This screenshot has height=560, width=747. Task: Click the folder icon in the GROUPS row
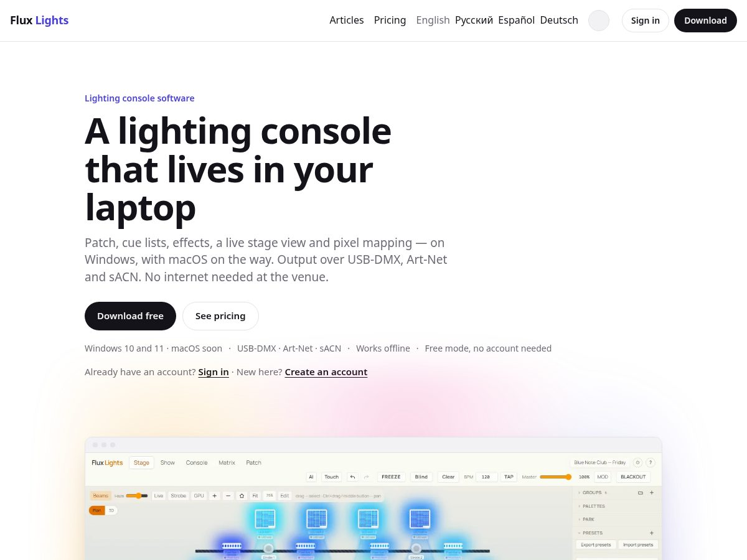point(641,493)
